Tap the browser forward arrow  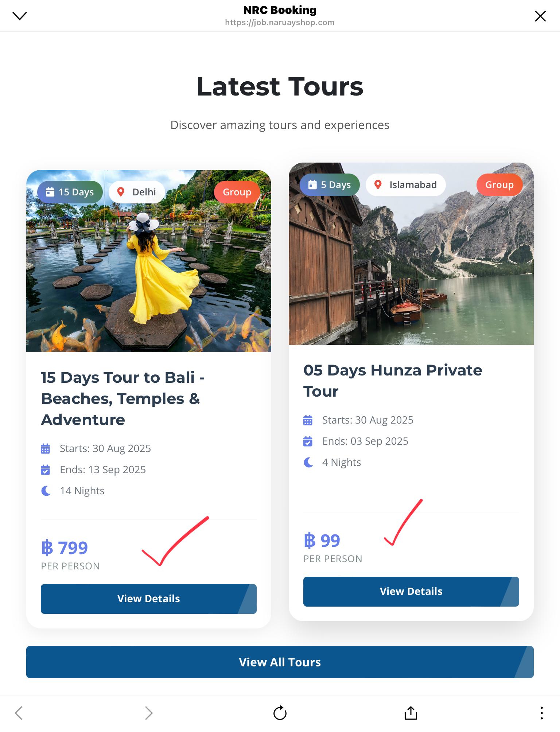pos(148,713)
